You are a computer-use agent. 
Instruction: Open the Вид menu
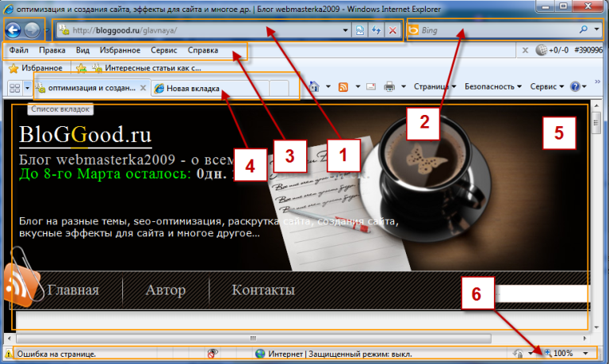[x=82, y=50]
